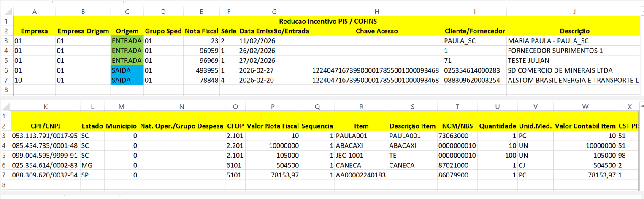Select column W by its letter header
This screenshot has height=199, width=644.
click(x=585, y=107)
